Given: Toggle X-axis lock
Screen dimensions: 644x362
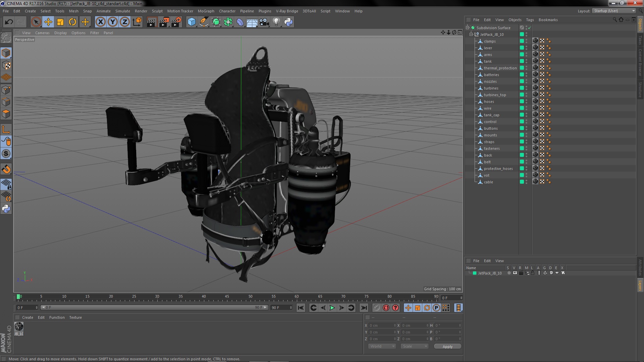Looking at the screenshot, I should 100,22.
